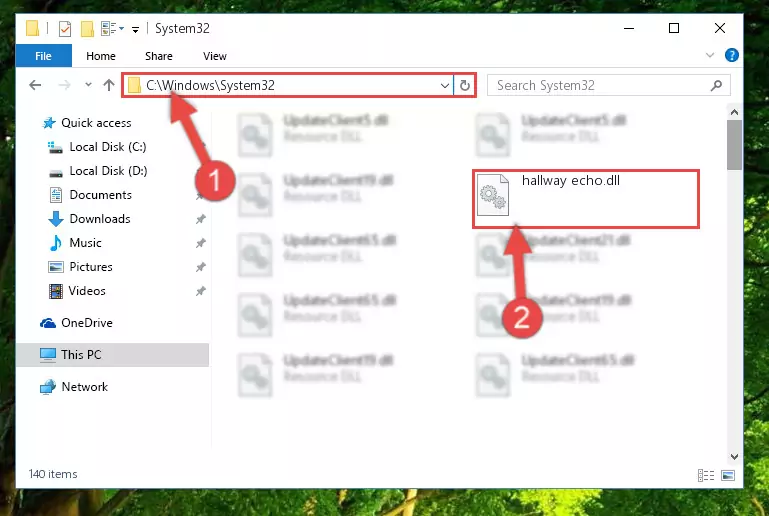This screenshot has height=516, width=769.
Task: Switch to the View ribbon tab
Action: point(215,56)
